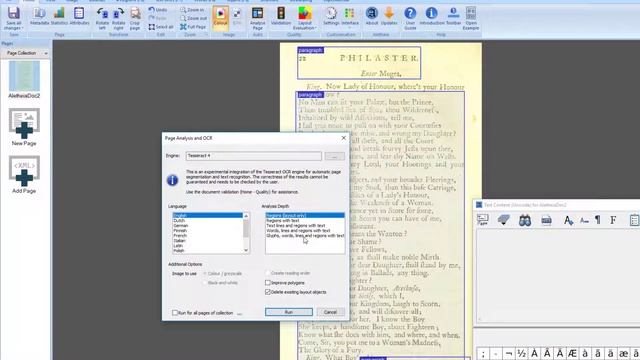This screenshot has width=640, height=360.
Task: Select the AletheiaDoc2 page thumbnail
Action: (x=24, y=76)
